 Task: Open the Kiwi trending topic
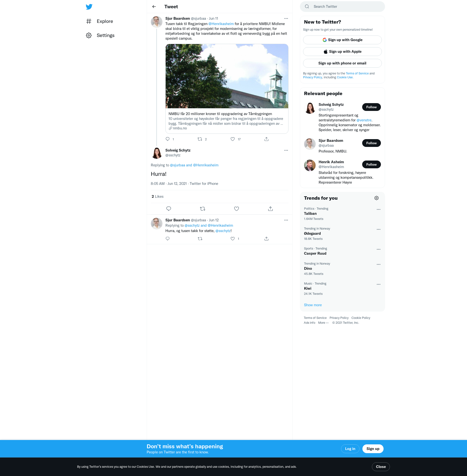[307, 289]
